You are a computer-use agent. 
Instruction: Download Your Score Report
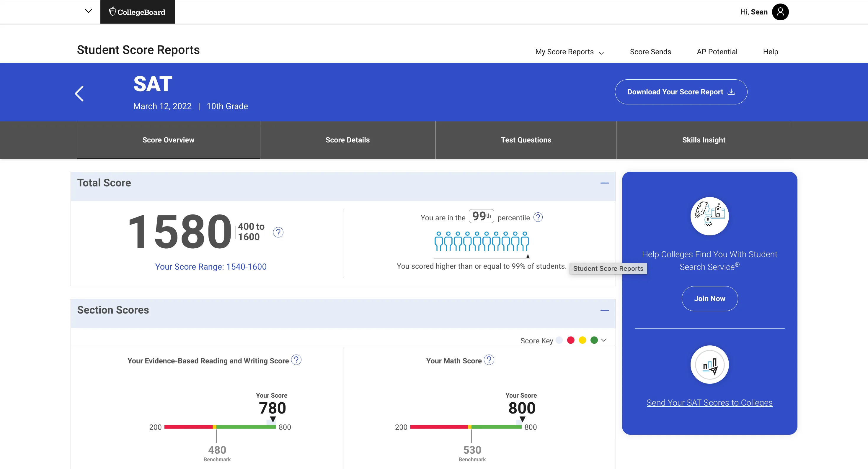pos(681,92)
